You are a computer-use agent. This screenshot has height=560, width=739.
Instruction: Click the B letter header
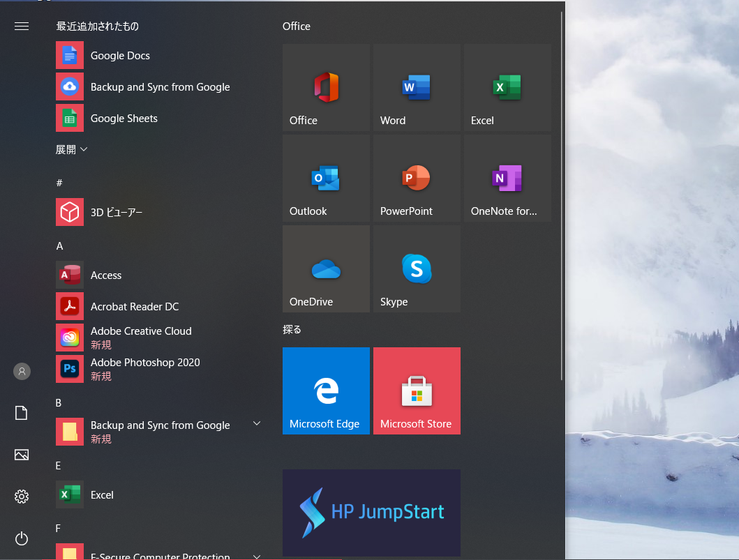coord(59,402)
